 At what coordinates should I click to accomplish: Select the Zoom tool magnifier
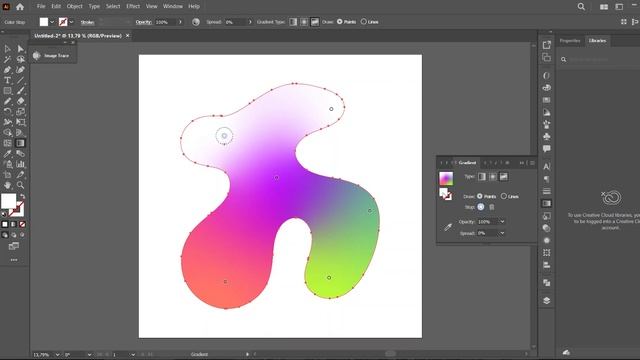point(20,185)
